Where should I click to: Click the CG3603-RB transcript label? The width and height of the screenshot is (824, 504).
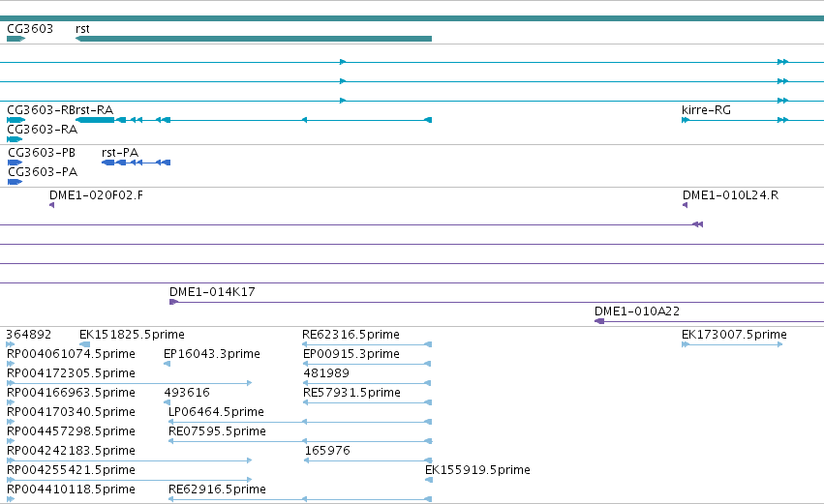39,109
